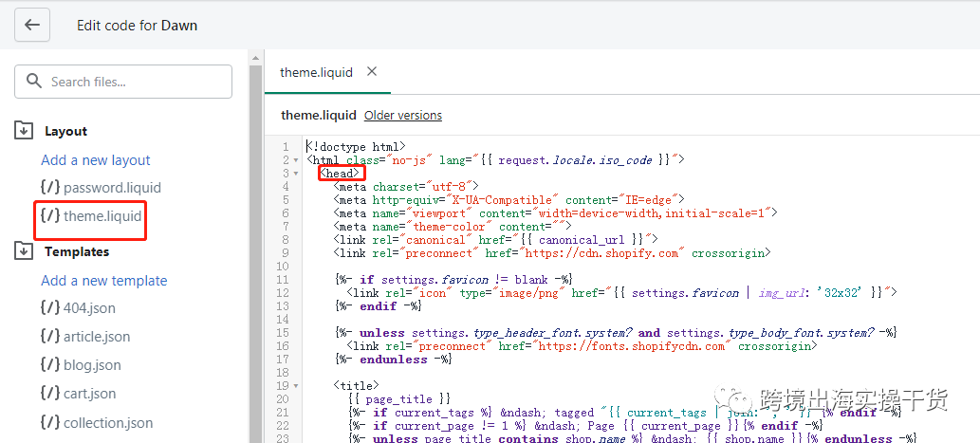Fold the title block at line 19
The height and width of the screenshot is (443, 980).
point(296,386)
